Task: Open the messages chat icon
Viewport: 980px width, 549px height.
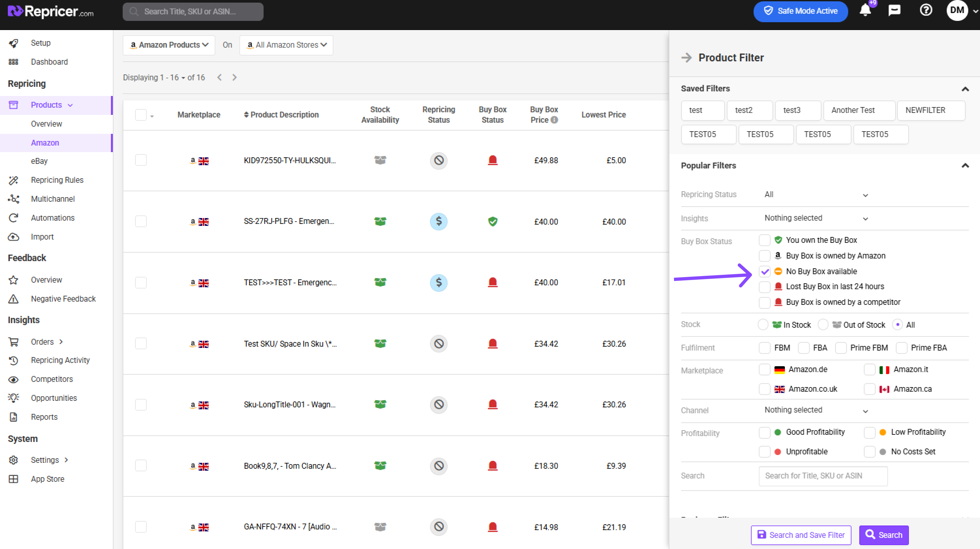Action: (894, 10)
